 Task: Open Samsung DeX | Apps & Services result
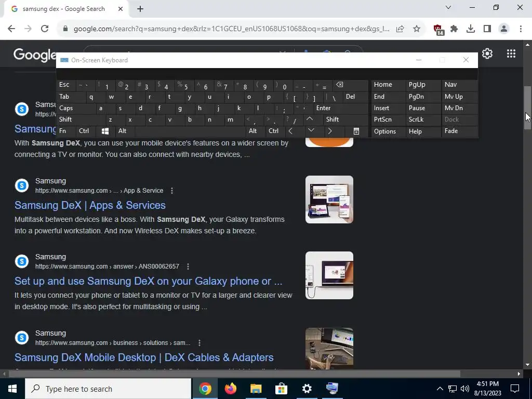(90, 205)
